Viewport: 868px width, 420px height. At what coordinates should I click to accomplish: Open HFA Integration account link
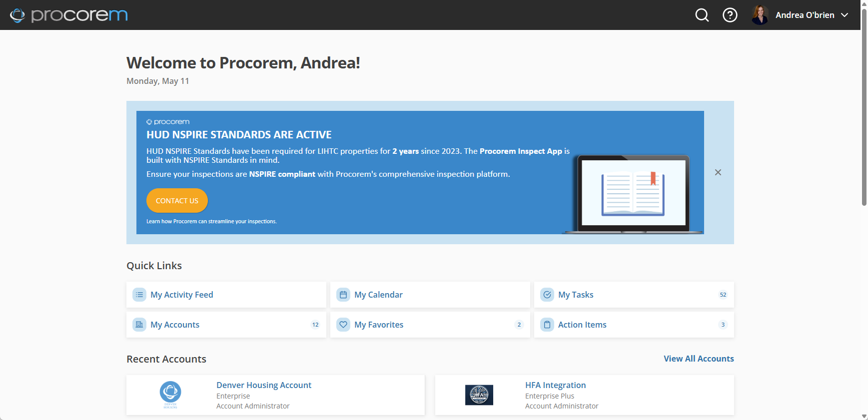555,385
